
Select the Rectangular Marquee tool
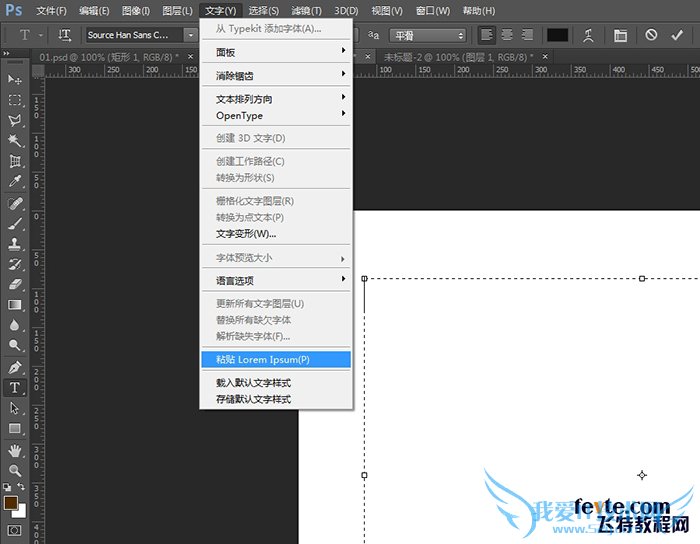14,100
